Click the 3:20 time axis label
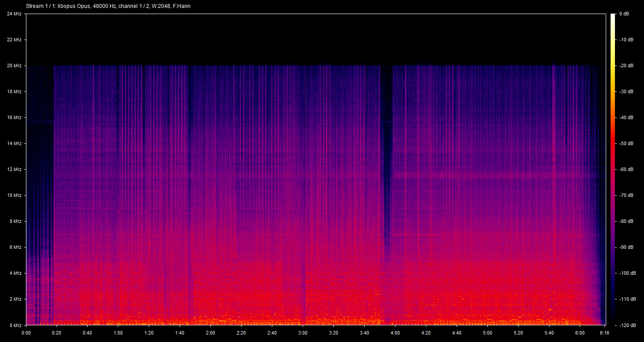The height and width of the screenshot is (342, 644). (334, 333)
